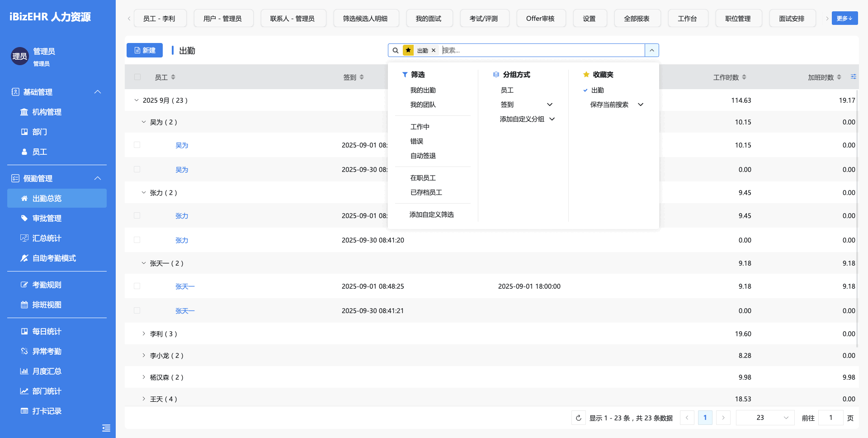The height and width of the screenshot is (438, 868).
Task: Check the first 吴为 attendance row
Action: coord(137,145)
